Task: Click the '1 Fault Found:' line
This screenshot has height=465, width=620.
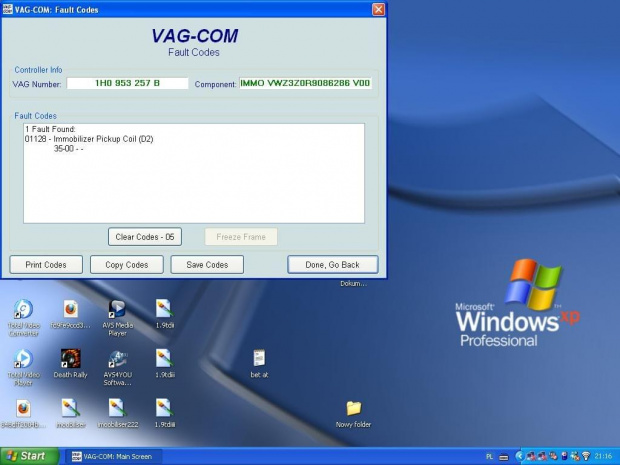Action: pos(50,129)
